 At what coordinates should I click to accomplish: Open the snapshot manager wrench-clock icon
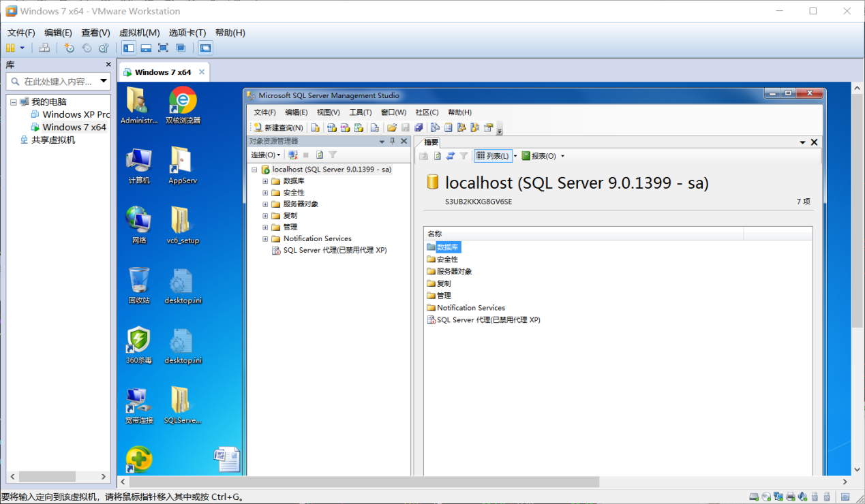pos(104,48)
